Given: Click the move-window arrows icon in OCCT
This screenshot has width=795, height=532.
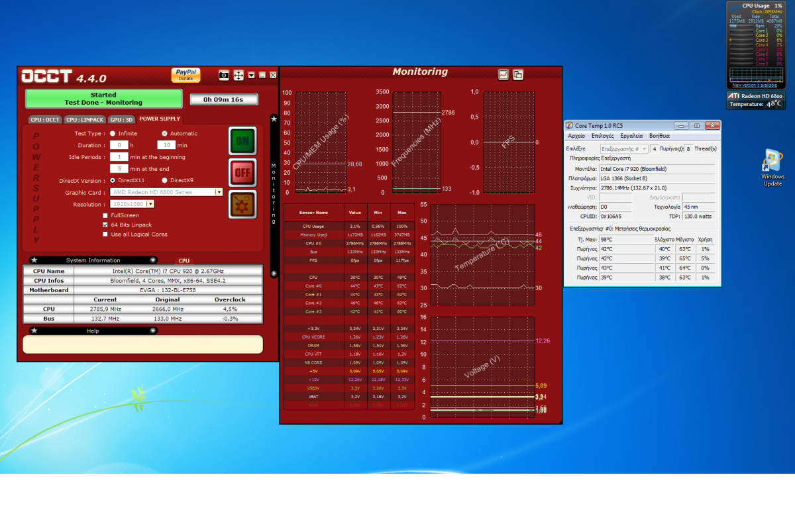Looking at the screenshot, I should 238,76.
